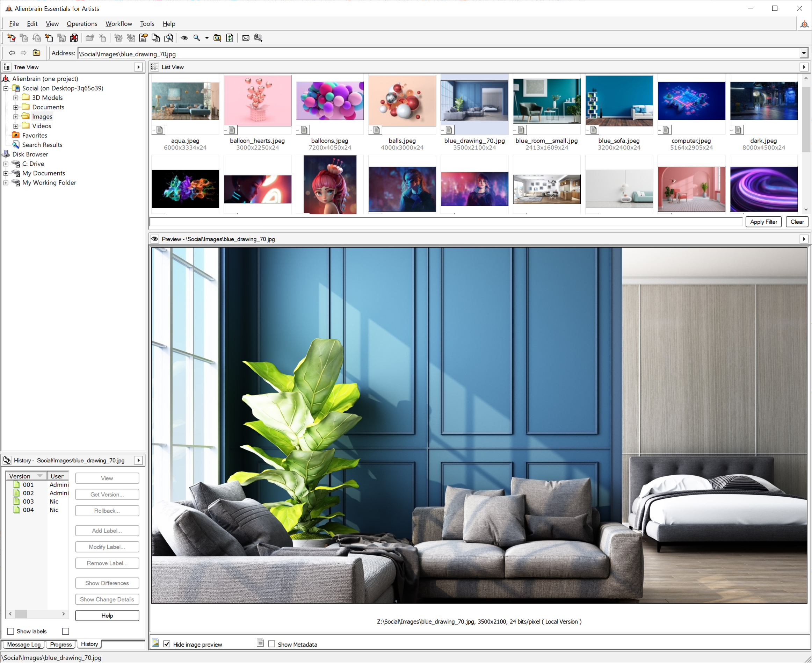
Task: Click the red X delete toolbar icon
Action: coord(74,38)
